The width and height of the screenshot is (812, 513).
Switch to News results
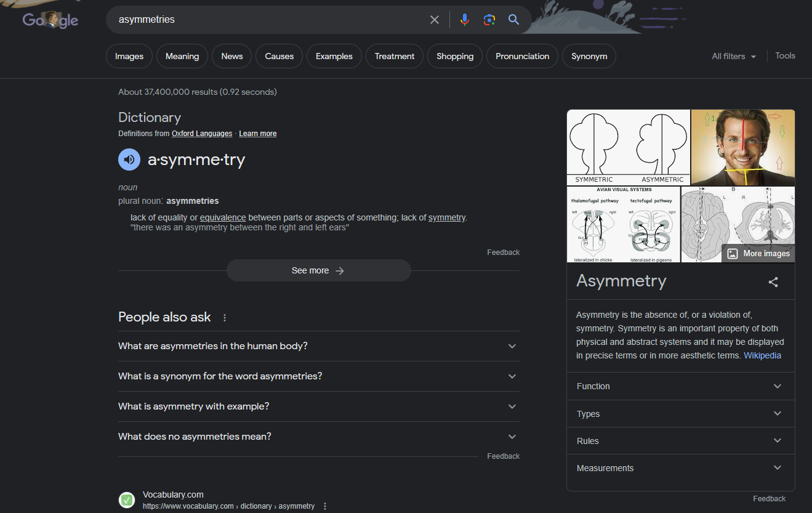click(232, 56)
